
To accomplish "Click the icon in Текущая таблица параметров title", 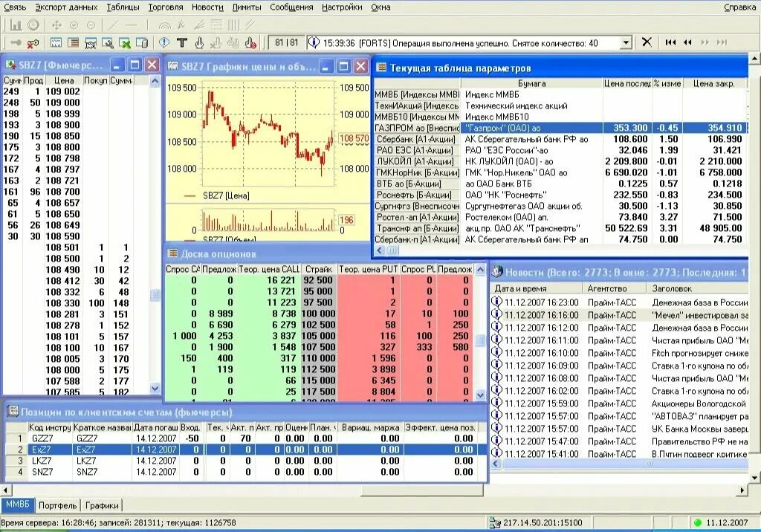I will [x=381, y=68].
